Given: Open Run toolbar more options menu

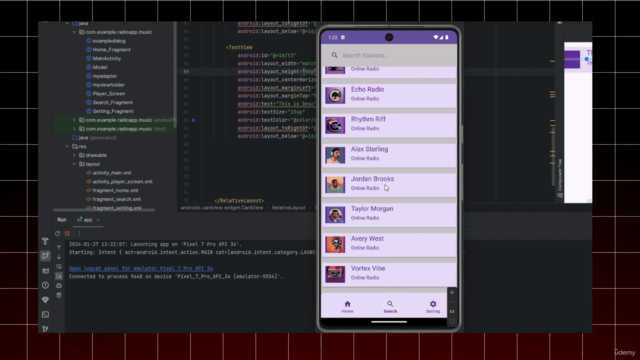Looking at the screenshot, I should tap(79, 233).
